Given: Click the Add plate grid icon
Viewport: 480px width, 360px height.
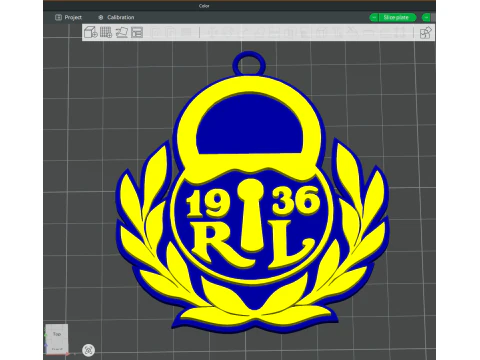Looking at the screenshot, I should (x=106, y=33).
